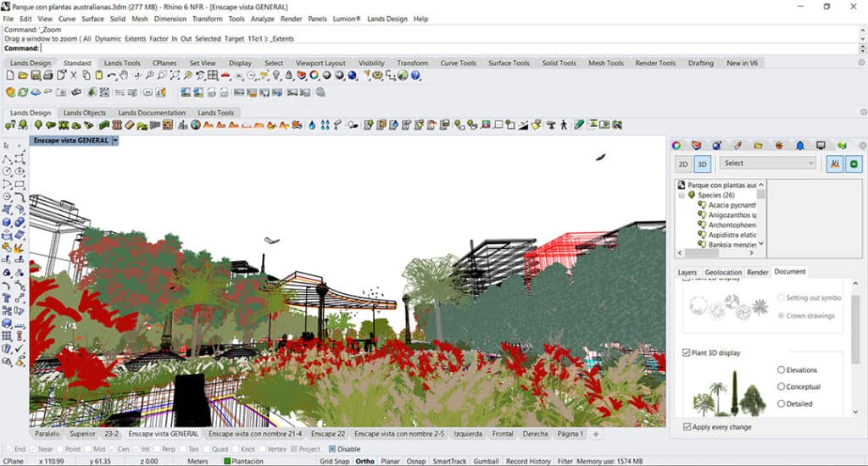This screenshot has height=466, width=868.
Task: Collapse the Species (26) tree node
Action: click(681, 195)
